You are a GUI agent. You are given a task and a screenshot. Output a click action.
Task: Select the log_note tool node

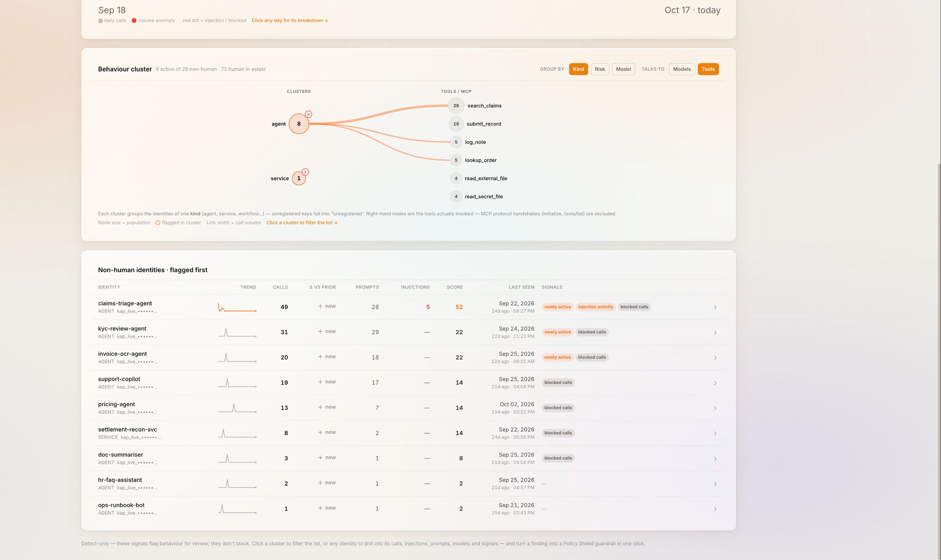pos(456,142)
